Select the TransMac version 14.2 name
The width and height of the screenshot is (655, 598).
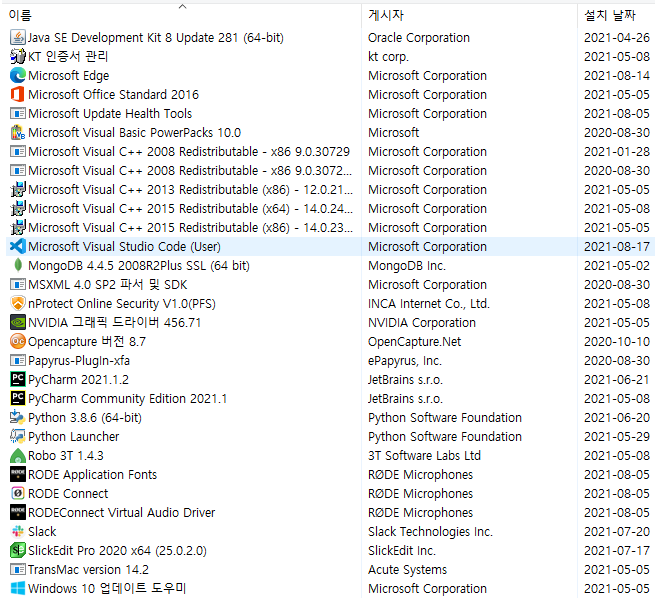[88, 570]
